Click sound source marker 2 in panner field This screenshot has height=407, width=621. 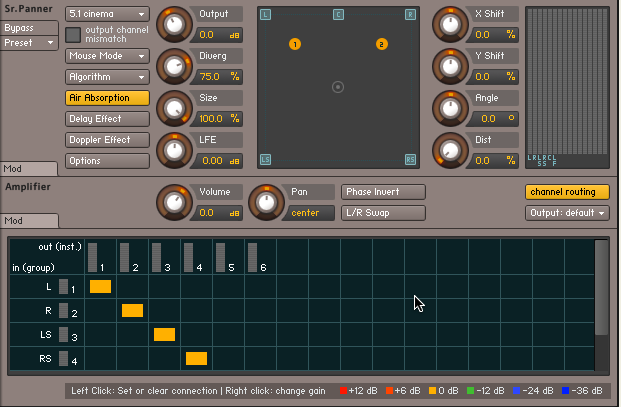381,44
